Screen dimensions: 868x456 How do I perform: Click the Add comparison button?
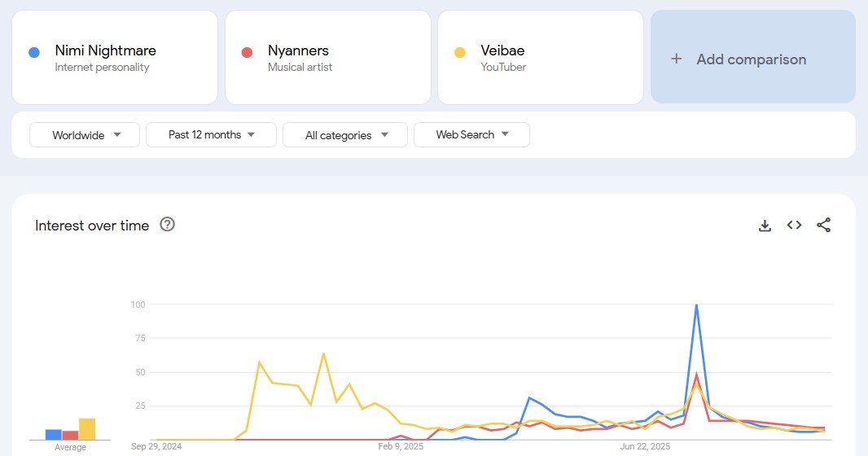752,59
